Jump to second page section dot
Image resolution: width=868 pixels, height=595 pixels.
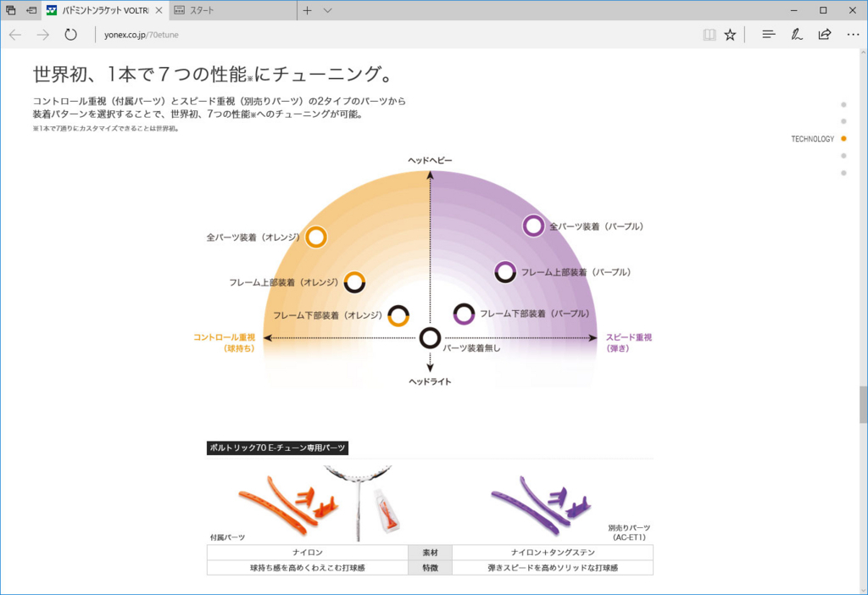[x=843, y=121]
